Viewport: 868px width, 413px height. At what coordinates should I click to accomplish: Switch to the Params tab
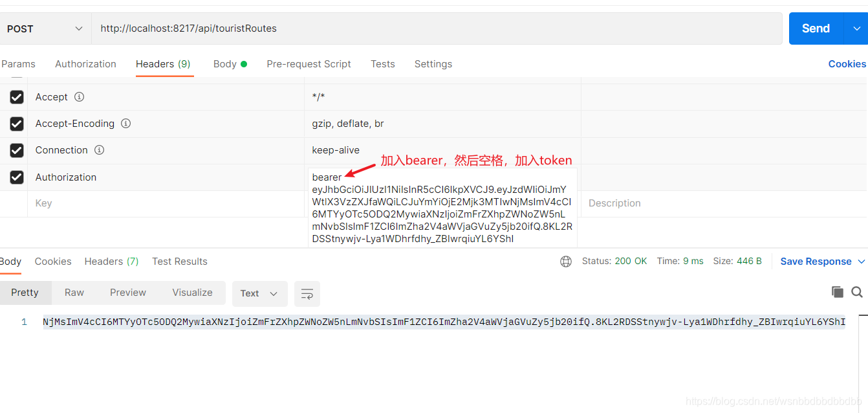point(18,64)
